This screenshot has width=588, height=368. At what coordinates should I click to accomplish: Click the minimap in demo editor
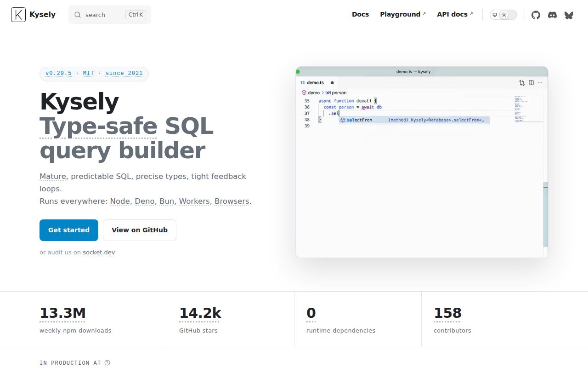point(528,109)
